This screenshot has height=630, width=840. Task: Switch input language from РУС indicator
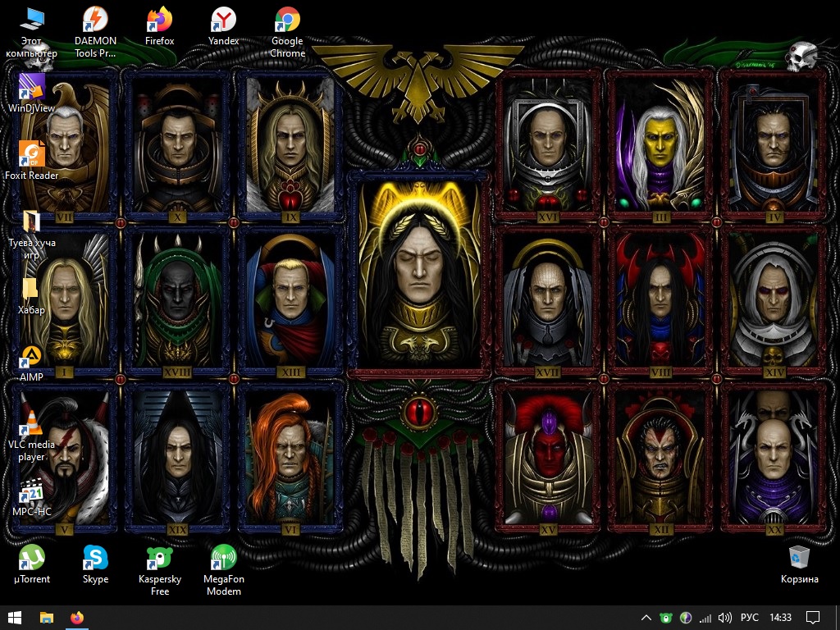pos(749,618)
